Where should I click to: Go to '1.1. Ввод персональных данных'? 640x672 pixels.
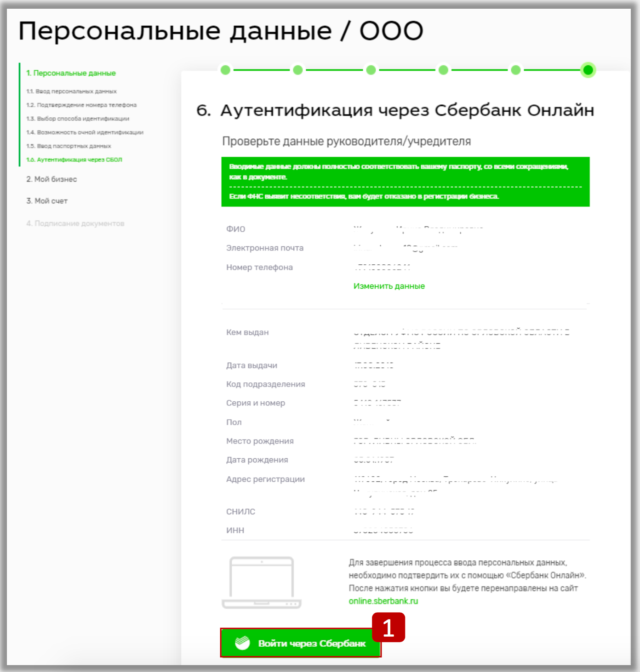click(72, 91)
